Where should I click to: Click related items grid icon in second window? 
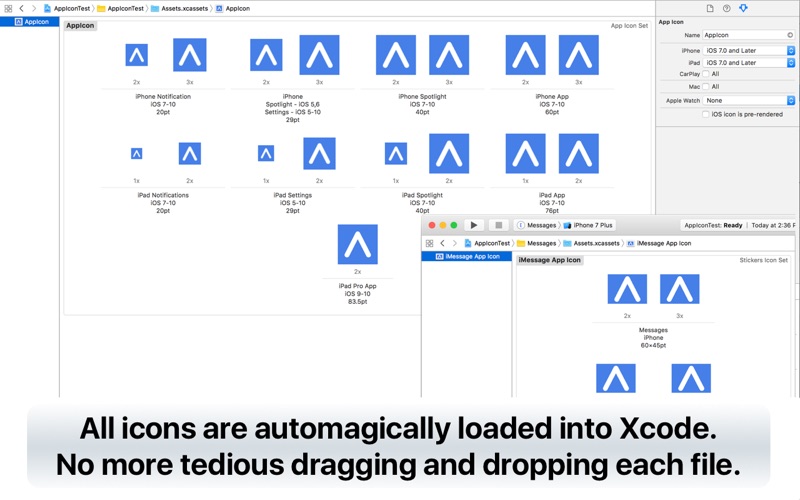(430, 243)
